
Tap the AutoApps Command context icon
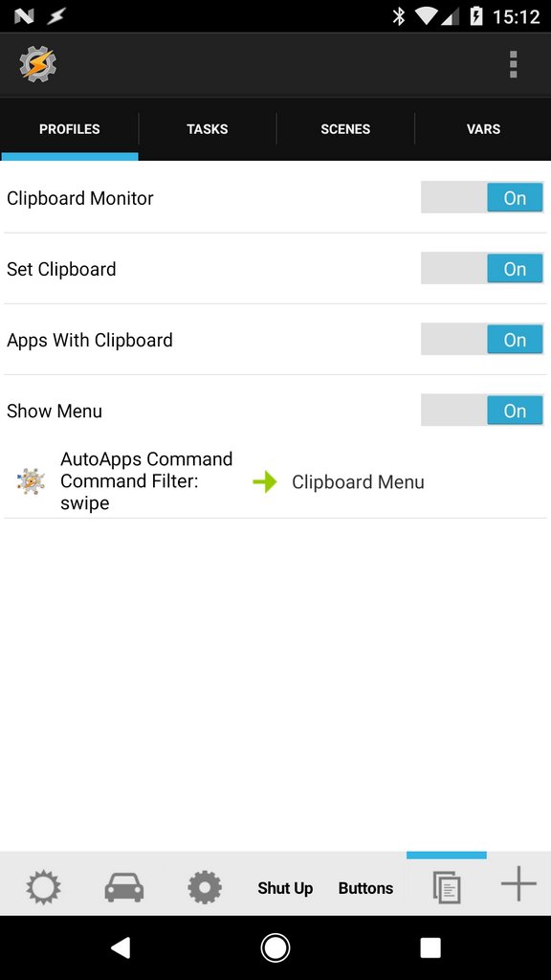pos(31,481)
